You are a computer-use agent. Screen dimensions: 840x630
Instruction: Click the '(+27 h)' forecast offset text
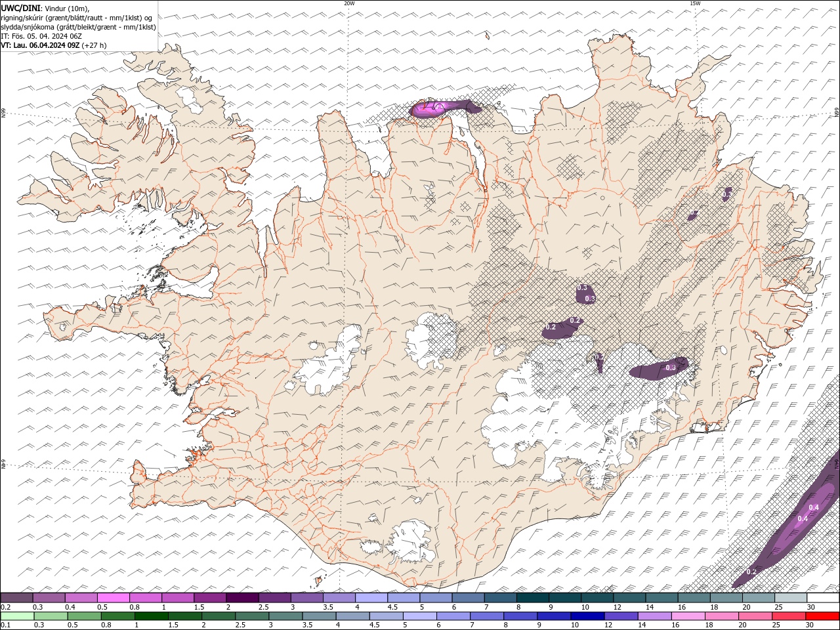[x=94, y=45]
